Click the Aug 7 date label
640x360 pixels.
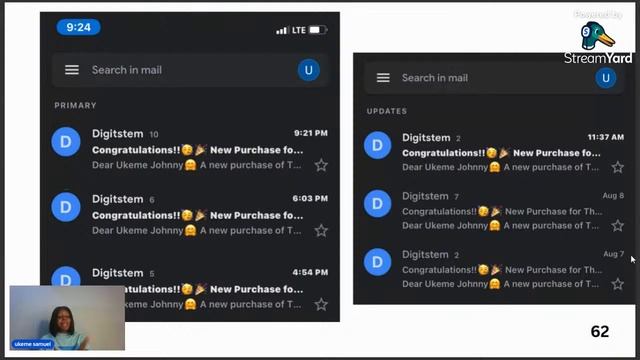[613, 254]
